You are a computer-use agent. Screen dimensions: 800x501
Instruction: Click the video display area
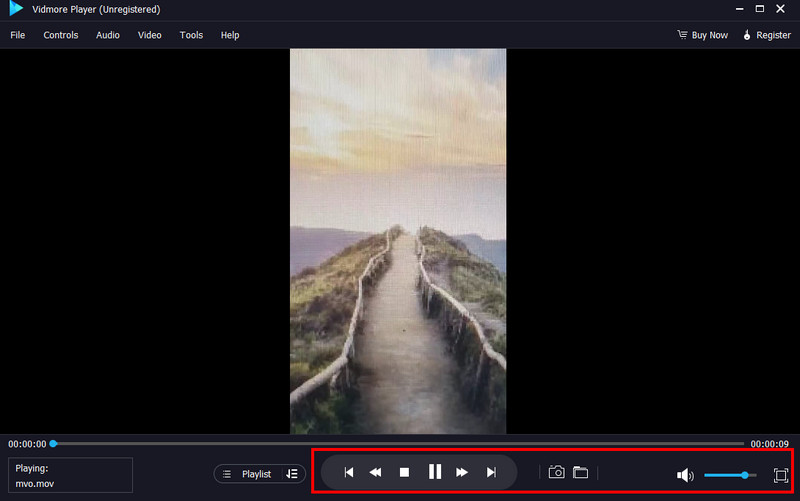[398, 241]
